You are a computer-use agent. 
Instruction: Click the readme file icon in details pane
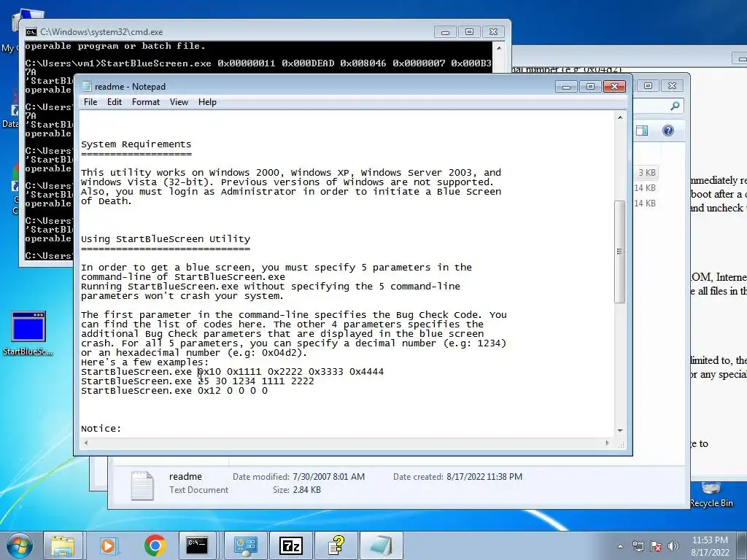coord(142,485)
